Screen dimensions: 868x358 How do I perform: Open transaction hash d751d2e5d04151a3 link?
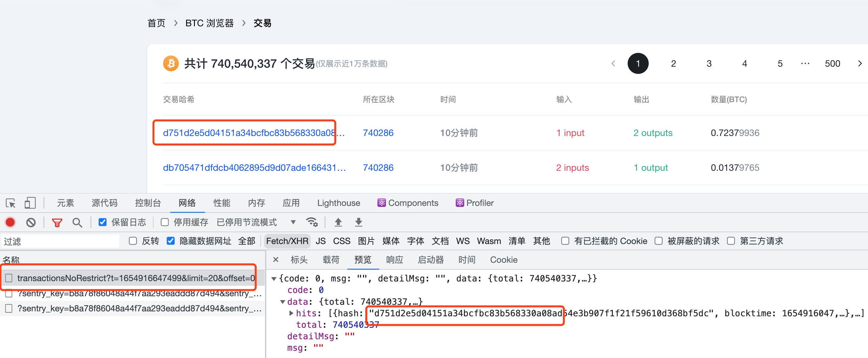pos(254,133)
